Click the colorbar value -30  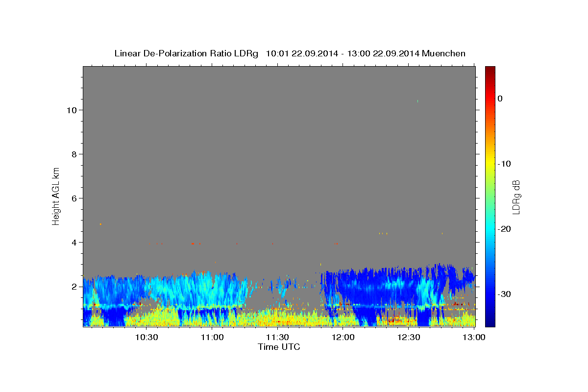(x=505, y=294)
